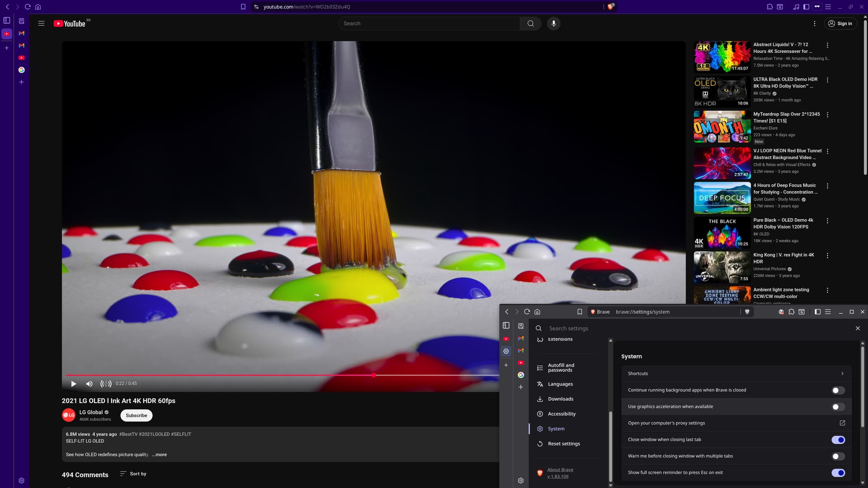Expand the video description with ...more

point(159,455)
